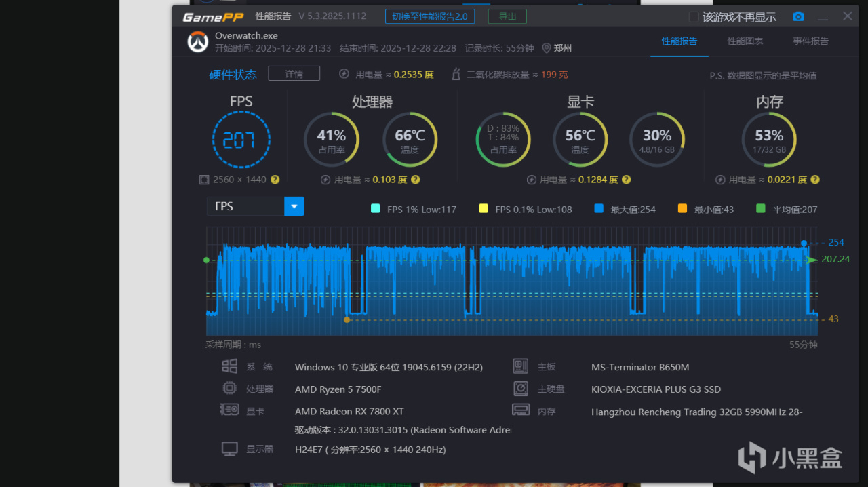Switch to 性能报告 tab
Viewport: 868px width, 487px height.
coord(679,41)
